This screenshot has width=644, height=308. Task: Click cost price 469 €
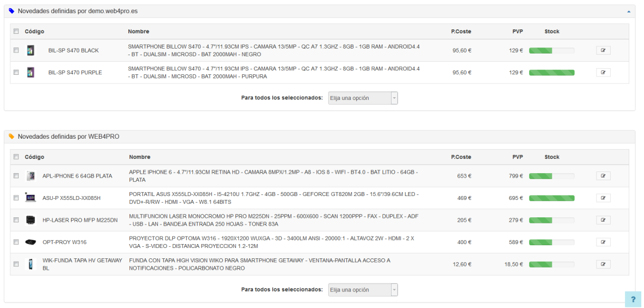click(x=464, y=198)
